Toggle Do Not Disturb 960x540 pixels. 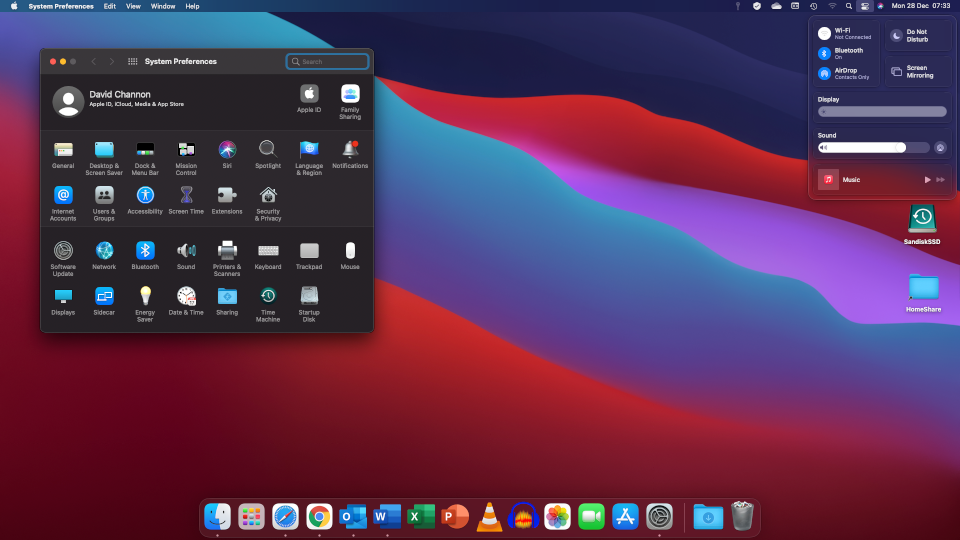point(918,36)
